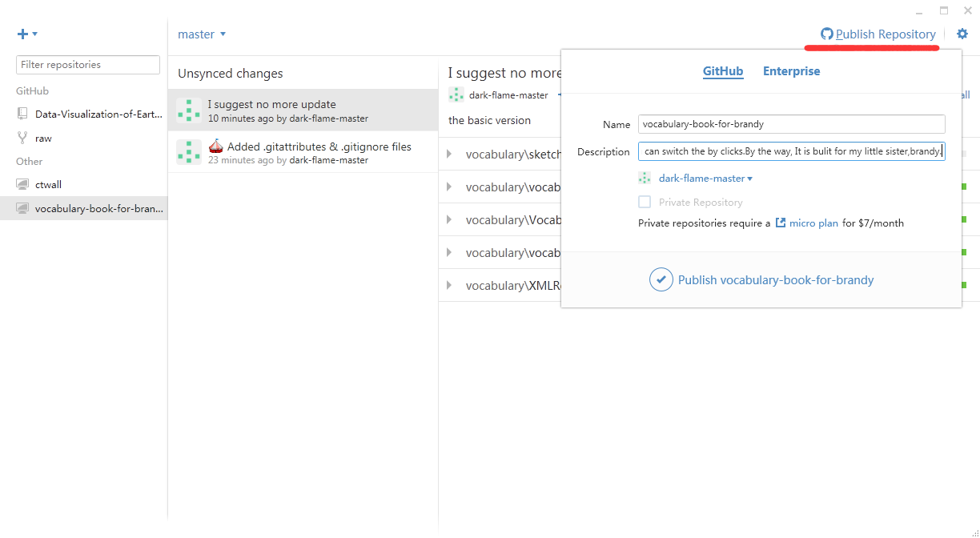Select the ctwall repository
Viewport: 980px width, 538px height.
tap(84, 184)
